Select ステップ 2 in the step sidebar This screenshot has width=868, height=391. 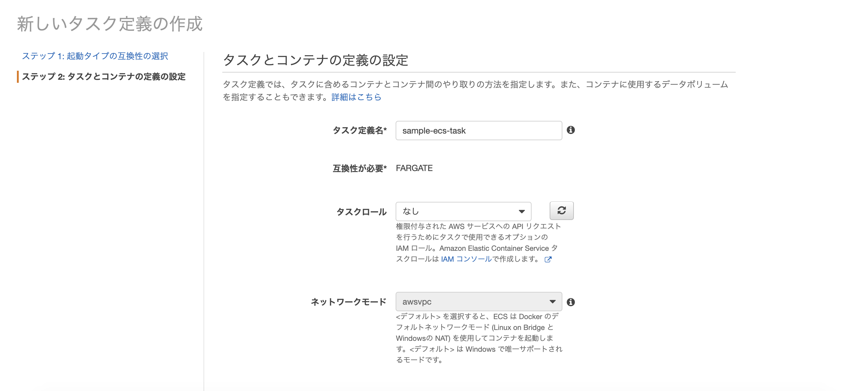[104, 77]
